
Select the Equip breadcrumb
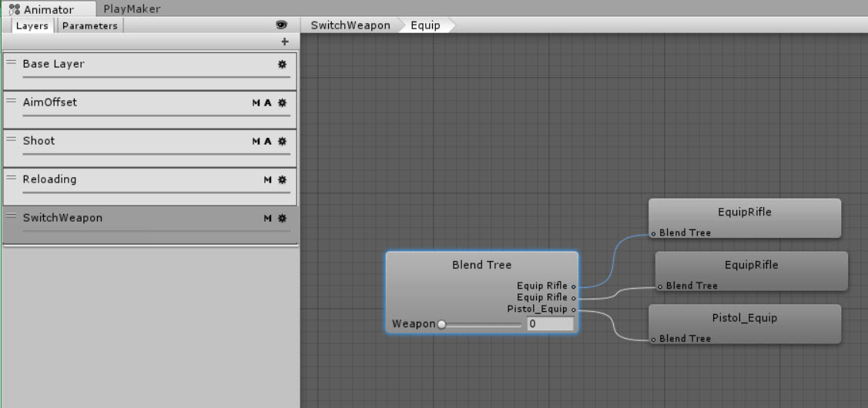pos(426,25)
